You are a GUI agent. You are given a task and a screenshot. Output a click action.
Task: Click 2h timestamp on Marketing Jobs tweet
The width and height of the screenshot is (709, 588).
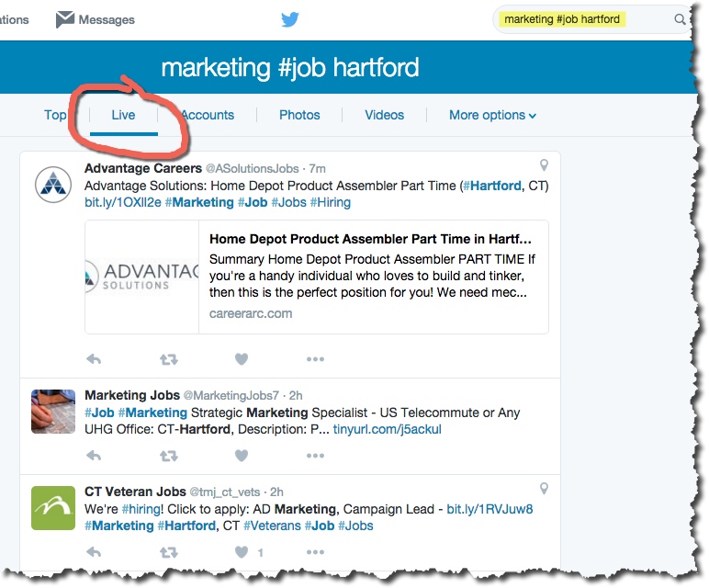coord(296,396)
